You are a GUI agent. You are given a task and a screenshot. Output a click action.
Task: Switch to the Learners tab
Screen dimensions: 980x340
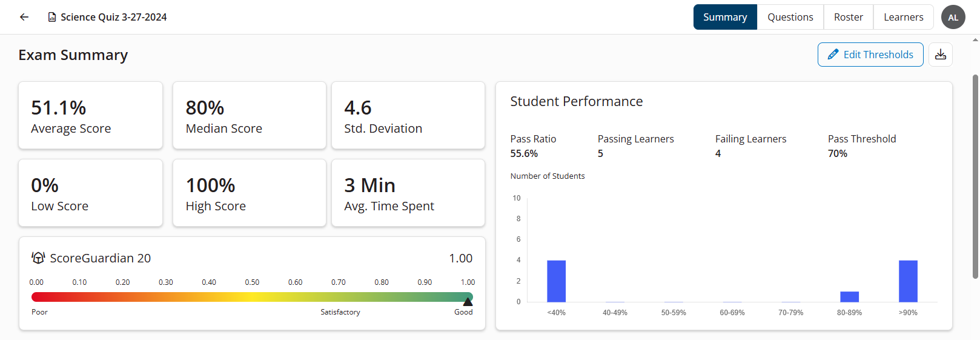click(904, 17)
